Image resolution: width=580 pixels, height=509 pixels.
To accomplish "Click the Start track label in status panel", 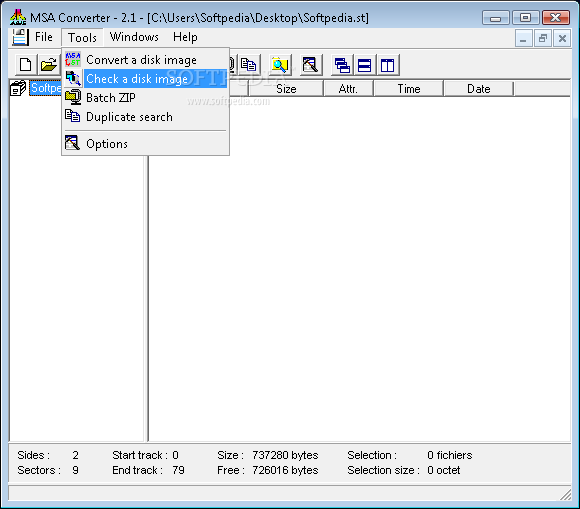I will click(x=140, y=455).
